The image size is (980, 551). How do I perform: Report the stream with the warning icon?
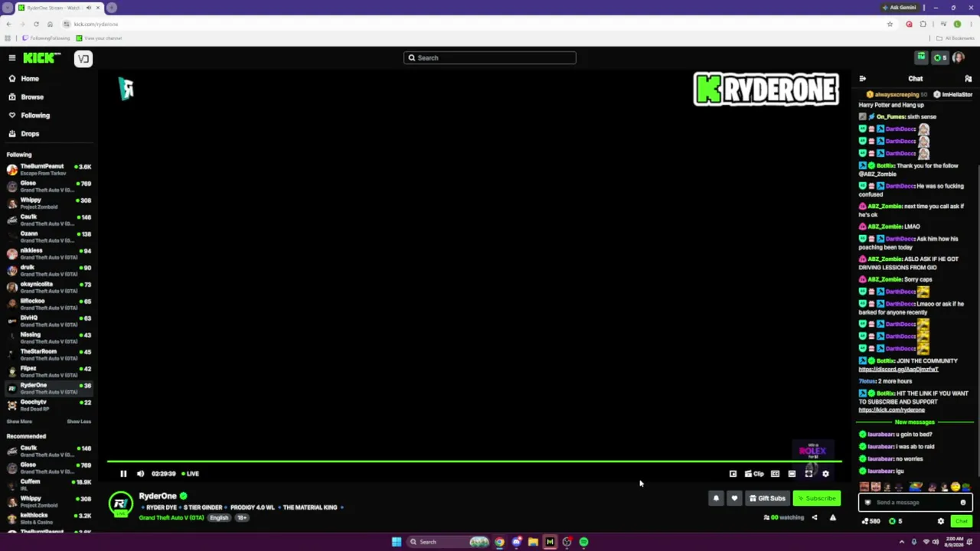tap(833, 518)
